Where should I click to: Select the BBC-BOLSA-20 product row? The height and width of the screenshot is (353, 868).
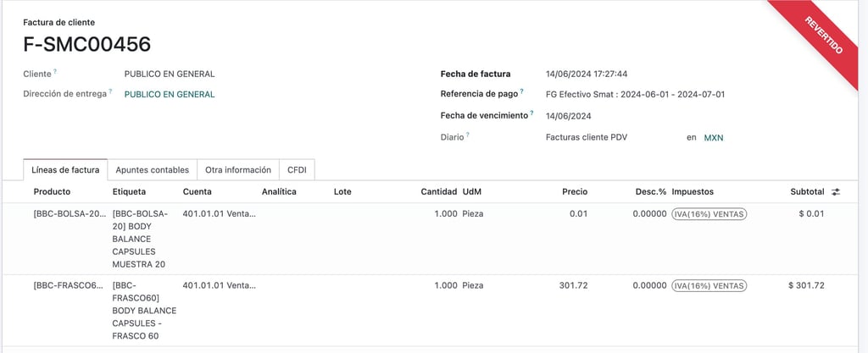tap(70, 214)
